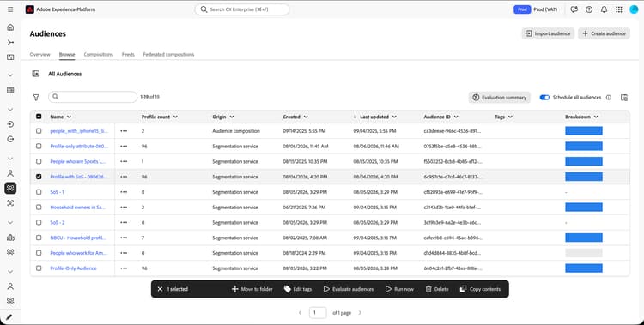Open the hamburger navigation menu
Screen dimensions: 644x325
click(x=10, y=9)
